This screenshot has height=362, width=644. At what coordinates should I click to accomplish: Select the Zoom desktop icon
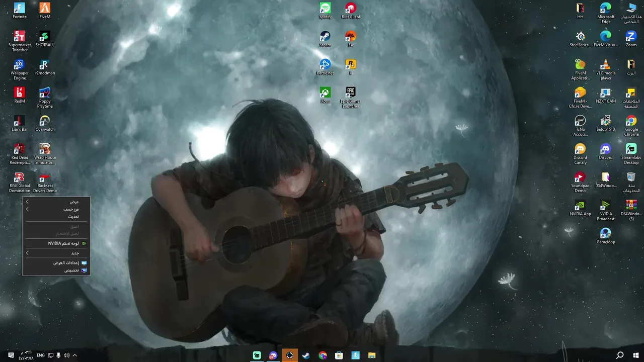(x=631, y=39)
